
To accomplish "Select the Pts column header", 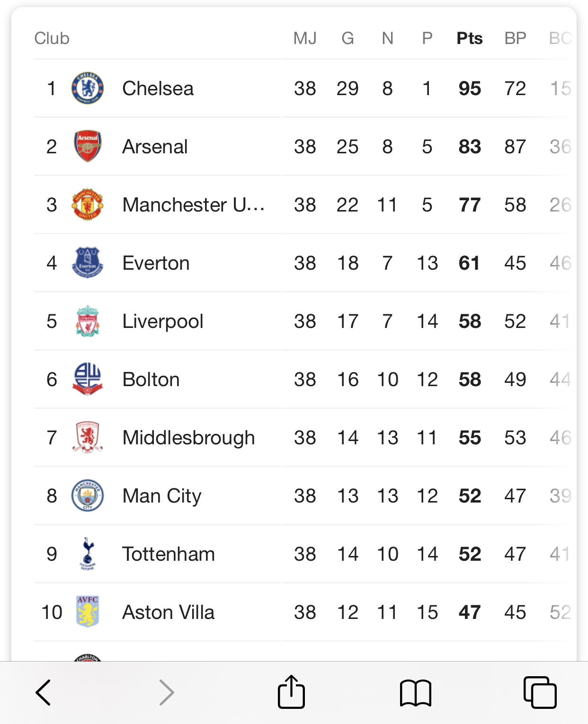I will click(x=469, y=38).
